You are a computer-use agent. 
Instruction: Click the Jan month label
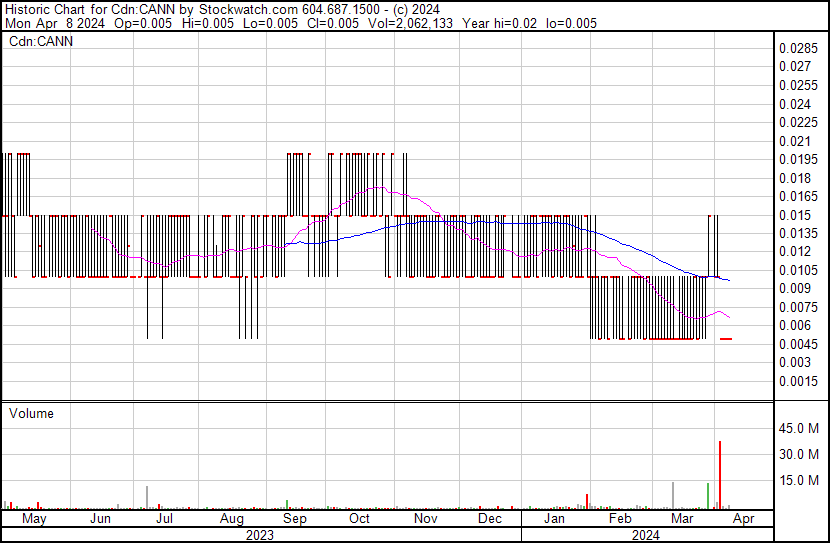pyautogui.click(x=554, y=519)
